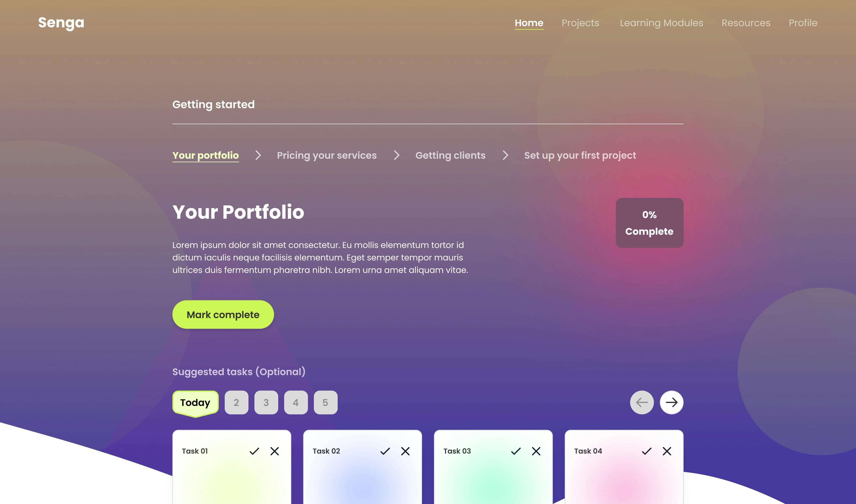This screenshot has height=504, width=856.
Task: Click the checkmark icon on Task 03
Action: 515,451
